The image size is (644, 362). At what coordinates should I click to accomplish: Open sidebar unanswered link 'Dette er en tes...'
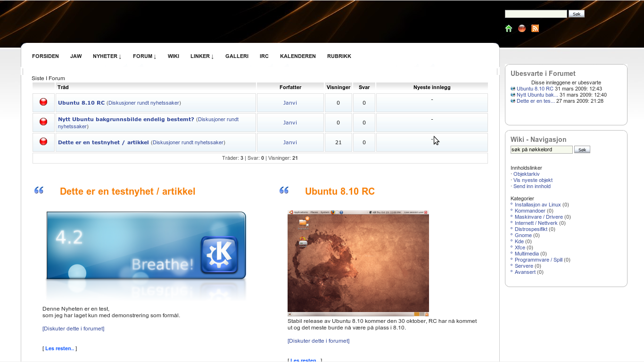pyautogui.click(x=536, y=101)
